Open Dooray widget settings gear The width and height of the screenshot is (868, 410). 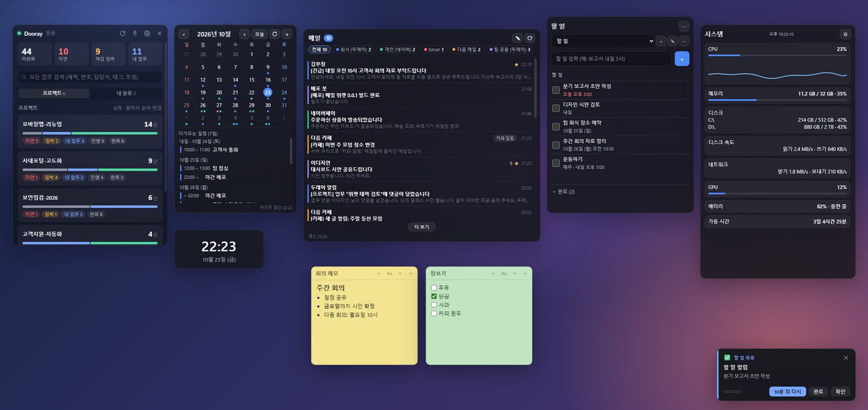[x=147, y=34]
